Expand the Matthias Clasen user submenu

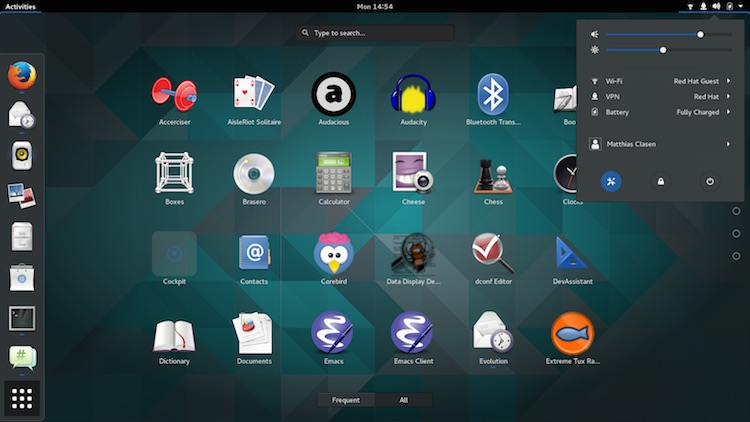click(660, 144)
